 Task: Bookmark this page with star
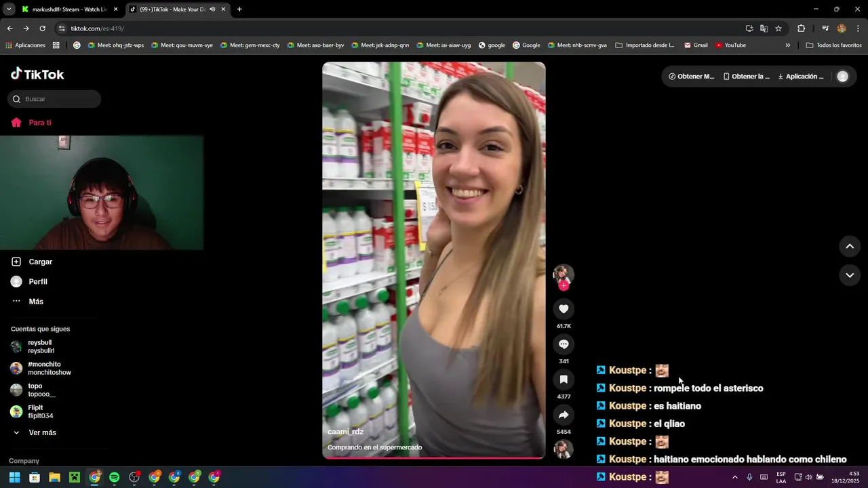pyautogui.click(x=778, y=28)
